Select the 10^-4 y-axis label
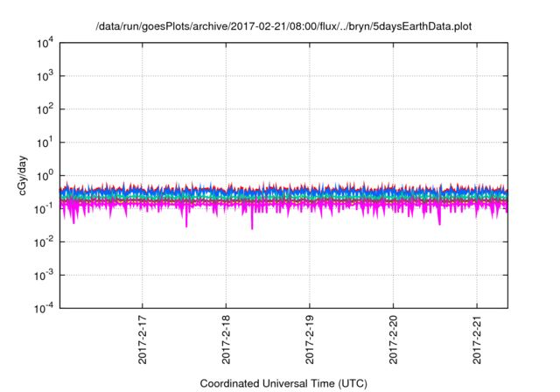 click(x=44, y=309)
